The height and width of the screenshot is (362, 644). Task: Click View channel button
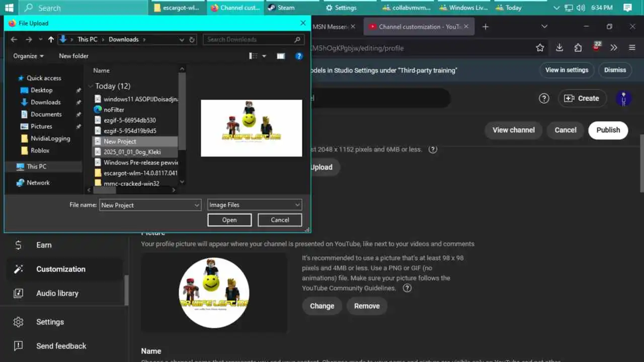tap(514, 130)
